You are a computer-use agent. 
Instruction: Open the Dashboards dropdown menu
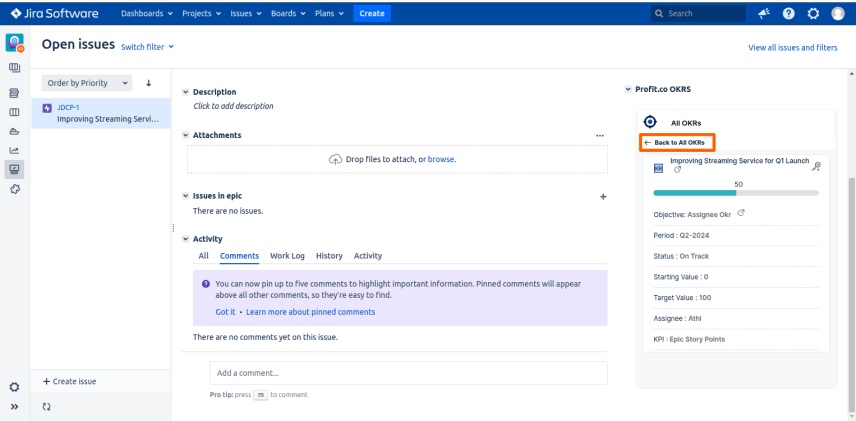click(147, 14)
